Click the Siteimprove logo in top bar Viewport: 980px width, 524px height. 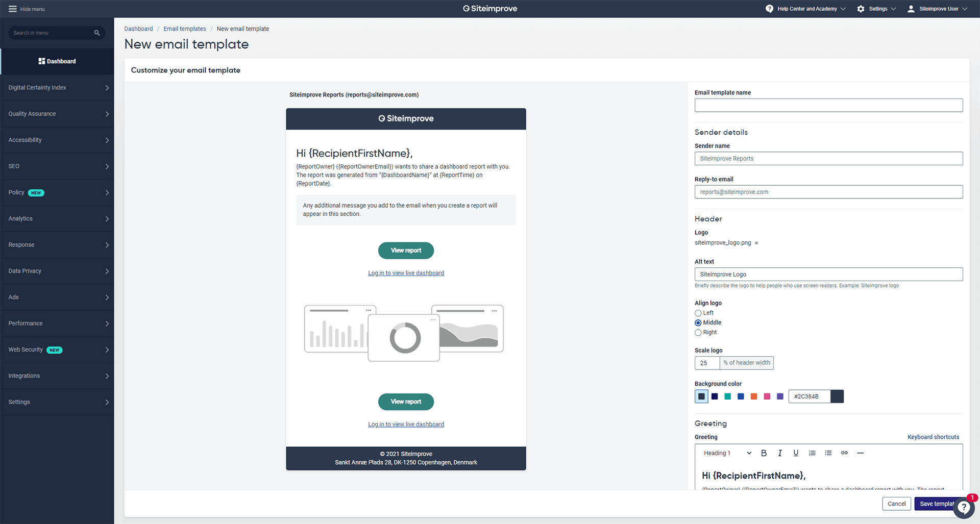pos(490,9)
